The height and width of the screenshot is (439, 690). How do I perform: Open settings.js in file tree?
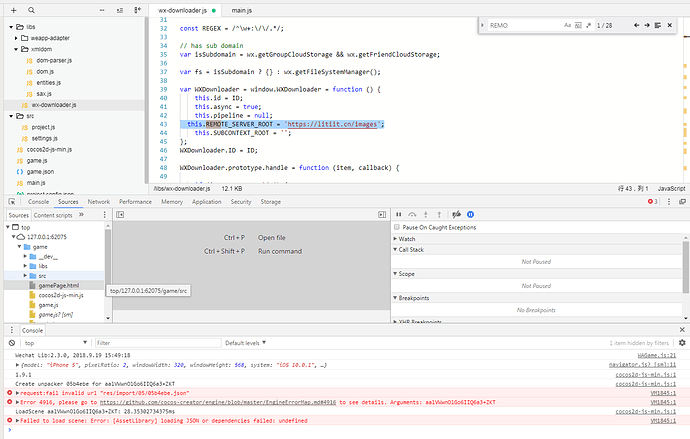44,138
